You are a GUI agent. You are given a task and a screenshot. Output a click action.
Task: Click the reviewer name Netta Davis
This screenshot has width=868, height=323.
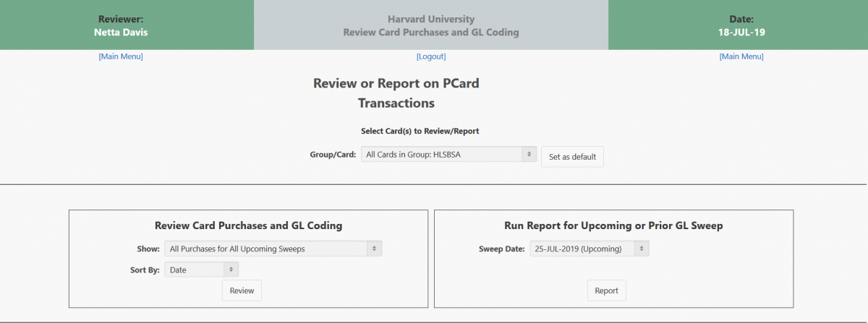[121, 32]
